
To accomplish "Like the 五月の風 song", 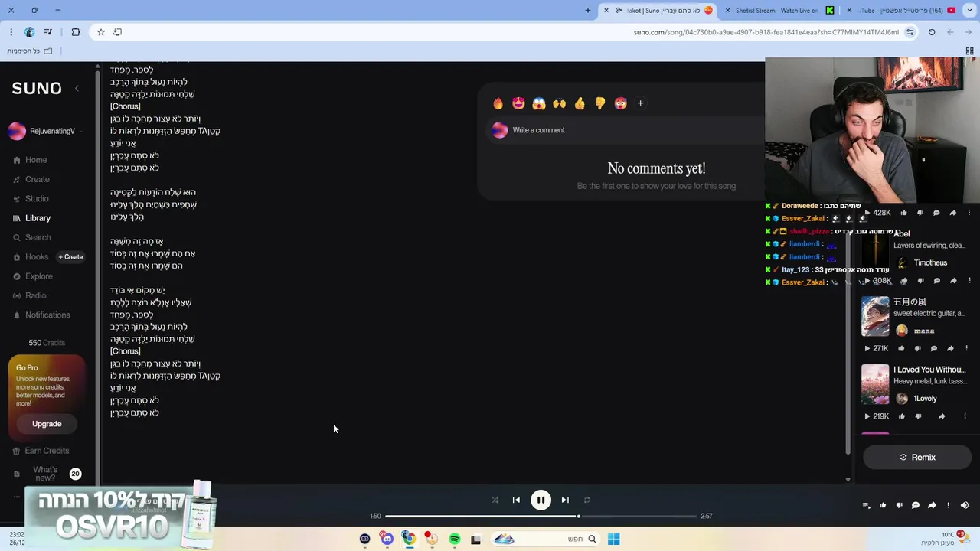I will coord(901,348).
